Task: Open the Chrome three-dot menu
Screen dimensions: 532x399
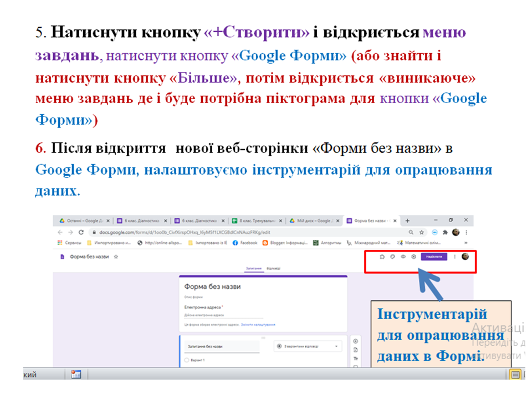Action: [467, 232]
